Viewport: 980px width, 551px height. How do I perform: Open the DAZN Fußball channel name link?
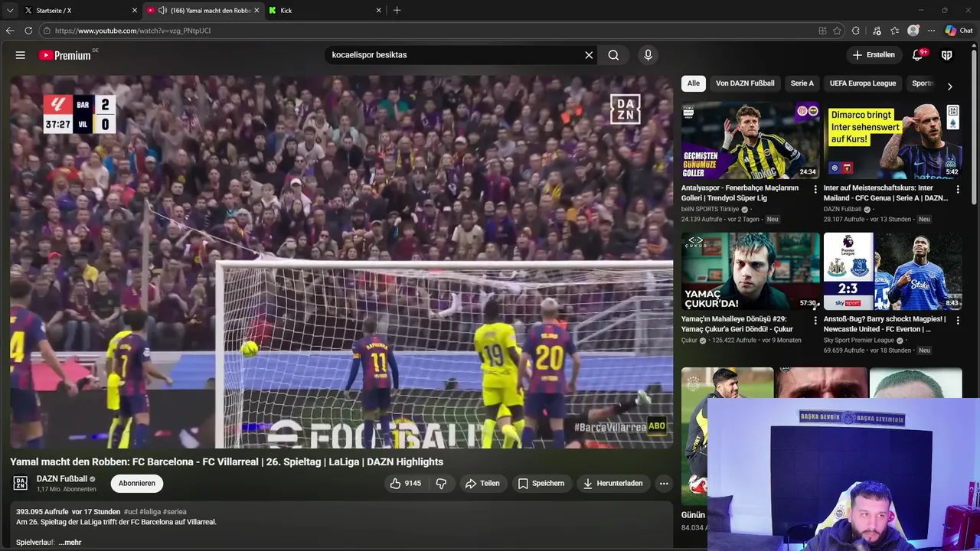click(62, 479)
